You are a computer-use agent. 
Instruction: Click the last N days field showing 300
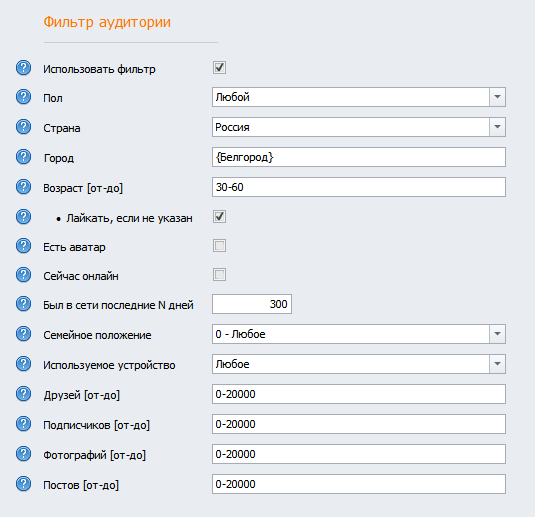pos(252,304)
